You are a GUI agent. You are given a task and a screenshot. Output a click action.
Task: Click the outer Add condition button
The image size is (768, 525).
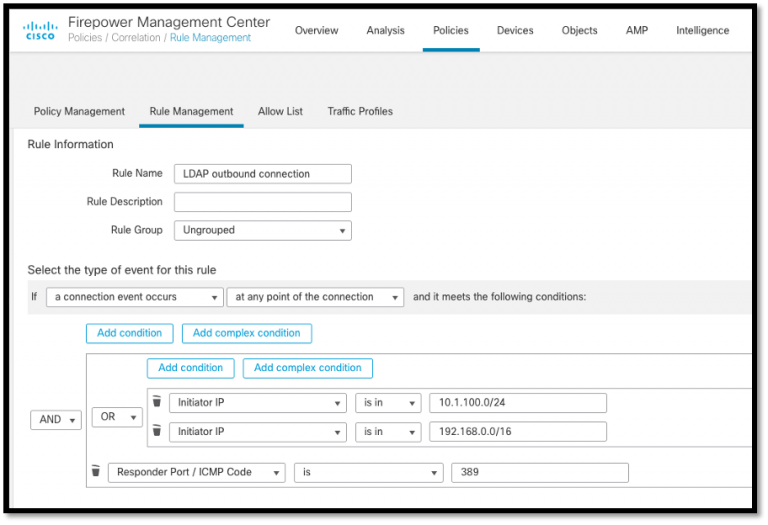[x=130, y=333]
